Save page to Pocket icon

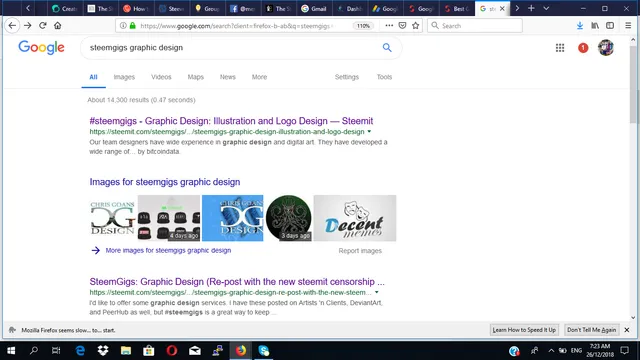[x=402, y=25]
